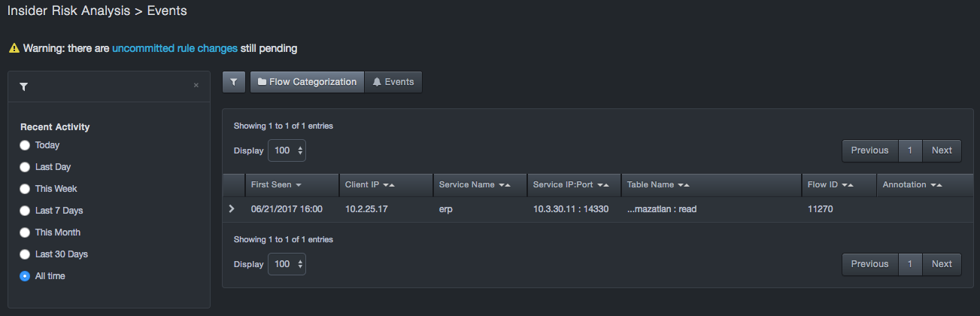The image size is (980, 316).
Task: Select the Today radio button
Action: (25, 145)
